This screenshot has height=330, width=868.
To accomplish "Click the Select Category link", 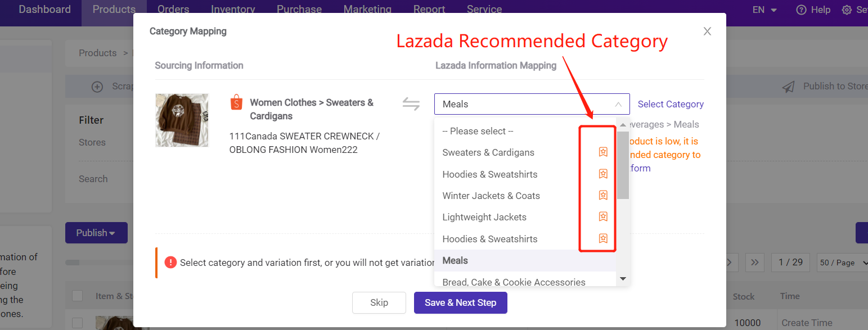I will [671, 104].
